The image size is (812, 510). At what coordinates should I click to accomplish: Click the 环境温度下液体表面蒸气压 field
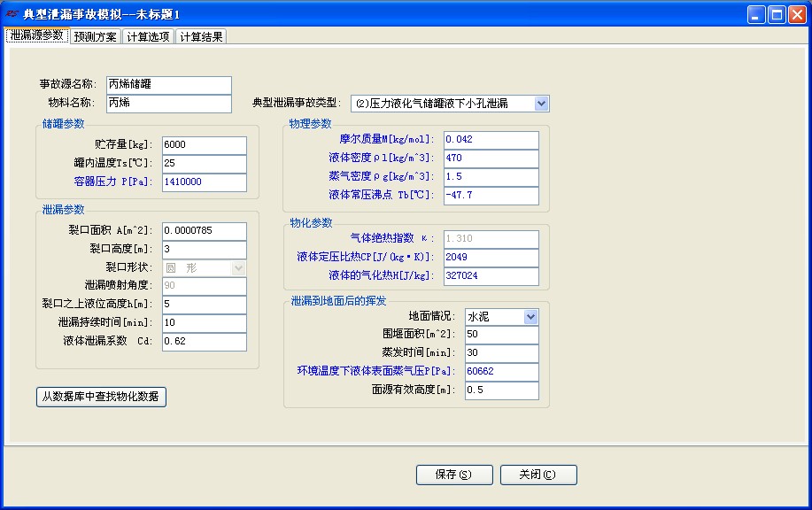pos(502,372)
